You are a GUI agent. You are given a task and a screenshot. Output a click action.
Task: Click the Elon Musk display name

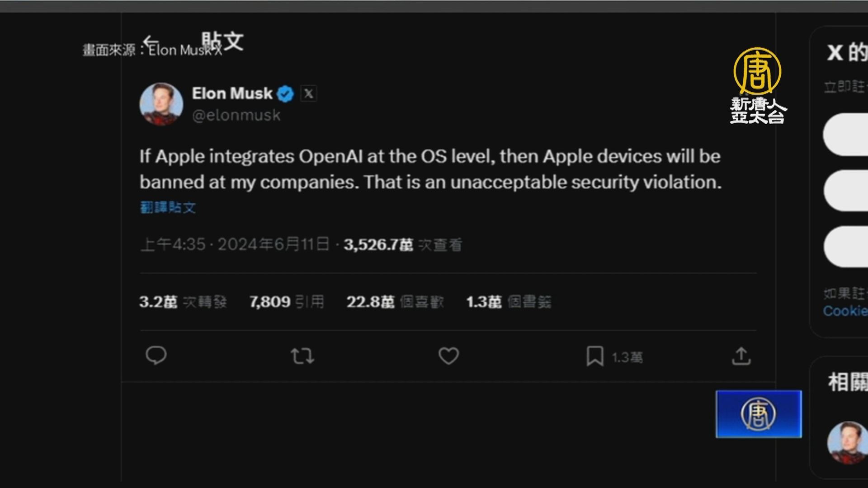pyautogui.click(x=232, y=94)
